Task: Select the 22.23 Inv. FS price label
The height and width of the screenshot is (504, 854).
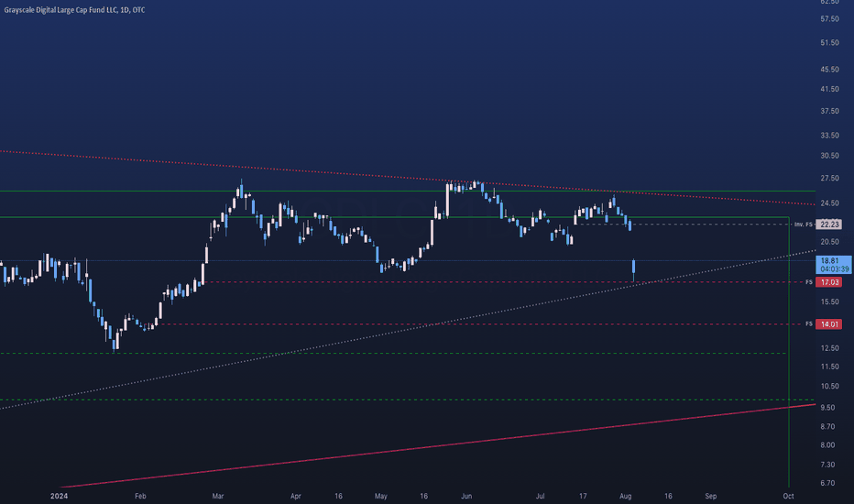Action: (x=829, y=225)
